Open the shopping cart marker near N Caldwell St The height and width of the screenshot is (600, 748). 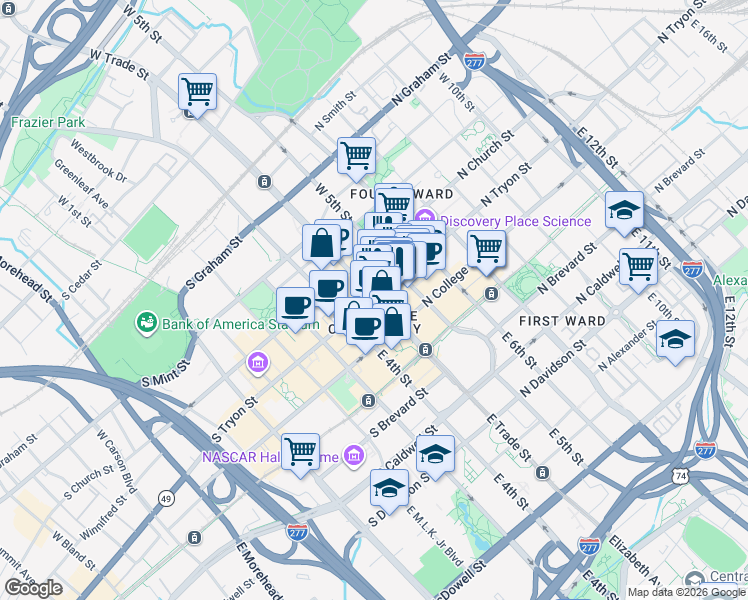pos(638,268)
